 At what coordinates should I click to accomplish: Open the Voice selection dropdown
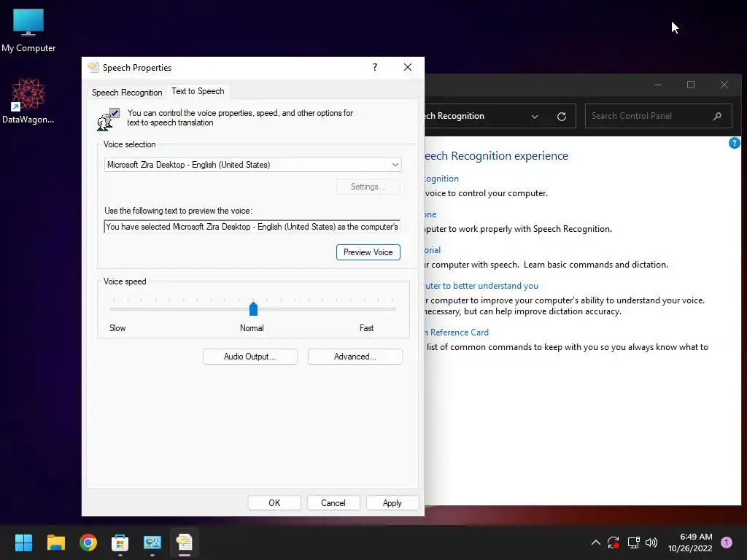tap(253, 165)
